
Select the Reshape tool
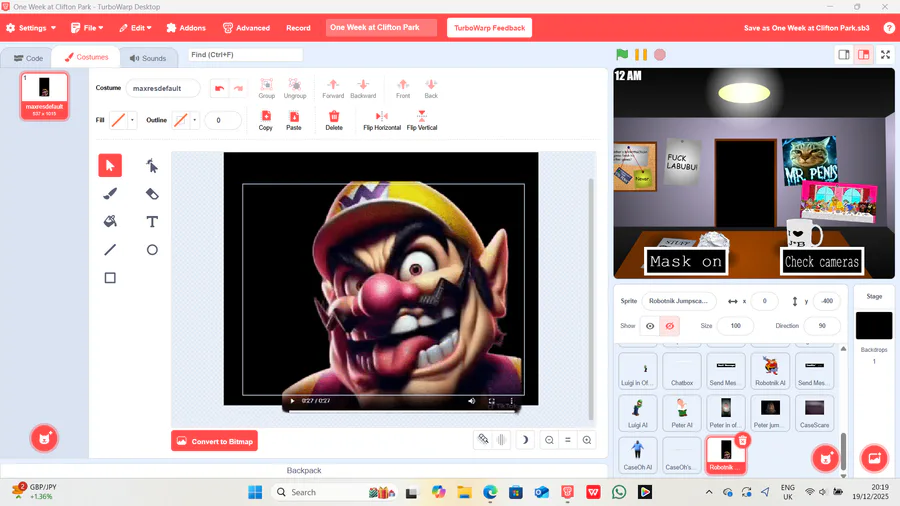click(152, 165)
